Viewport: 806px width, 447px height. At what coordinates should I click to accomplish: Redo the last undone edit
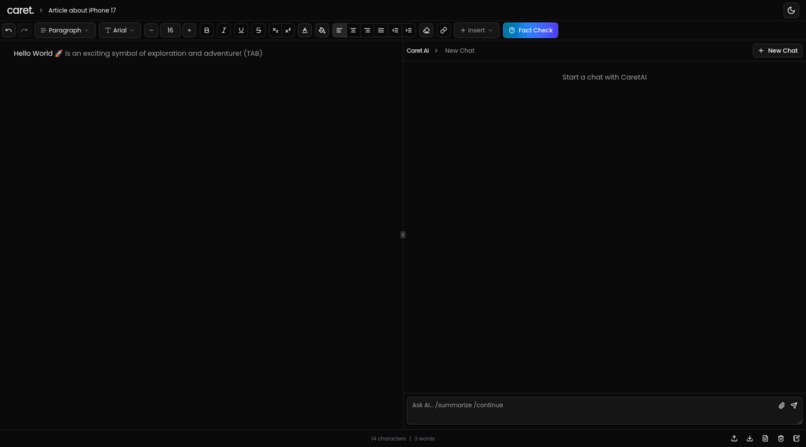pos(24,30)
